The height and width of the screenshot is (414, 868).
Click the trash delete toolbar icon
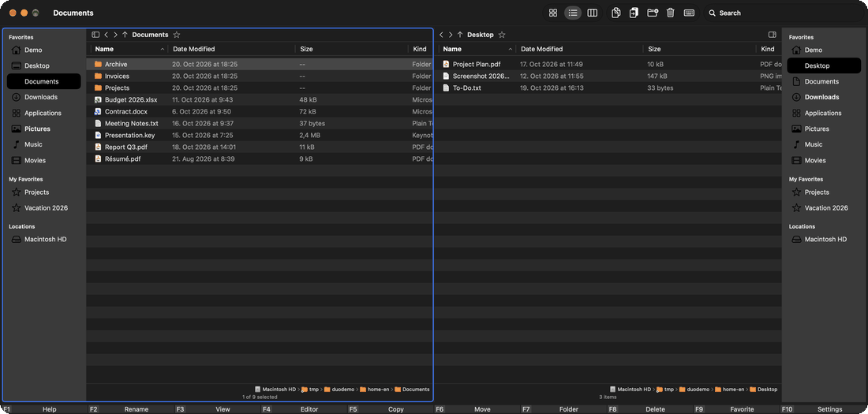671,13
